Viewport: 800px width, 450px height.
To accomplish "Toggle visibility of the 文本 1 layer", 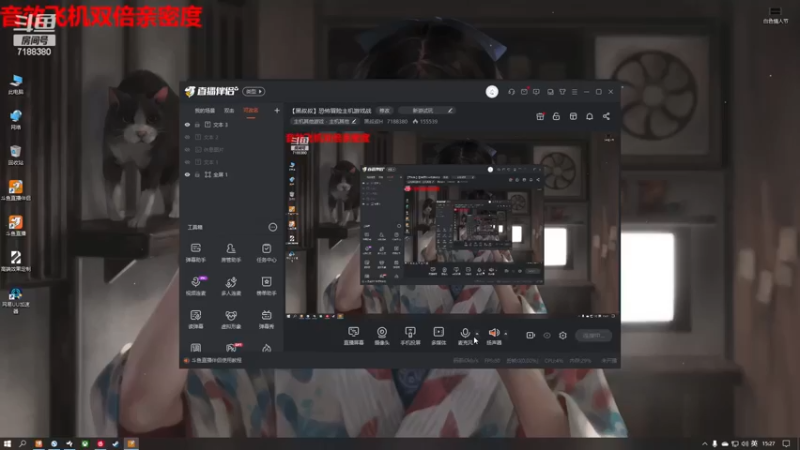I will [x=187, y=162].
